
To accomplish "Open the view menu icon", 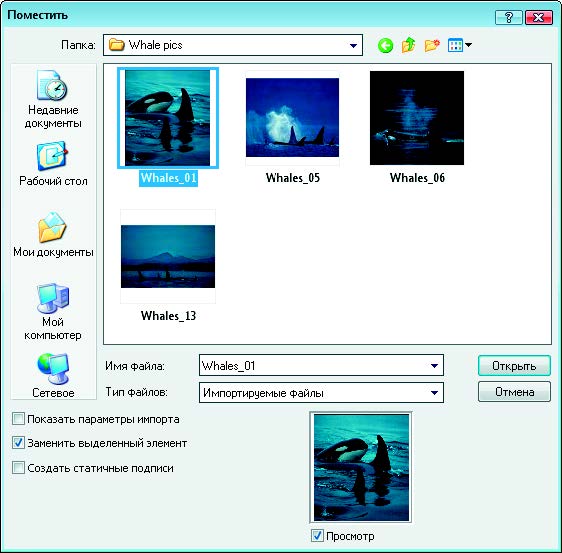I will tap(459, 45).
